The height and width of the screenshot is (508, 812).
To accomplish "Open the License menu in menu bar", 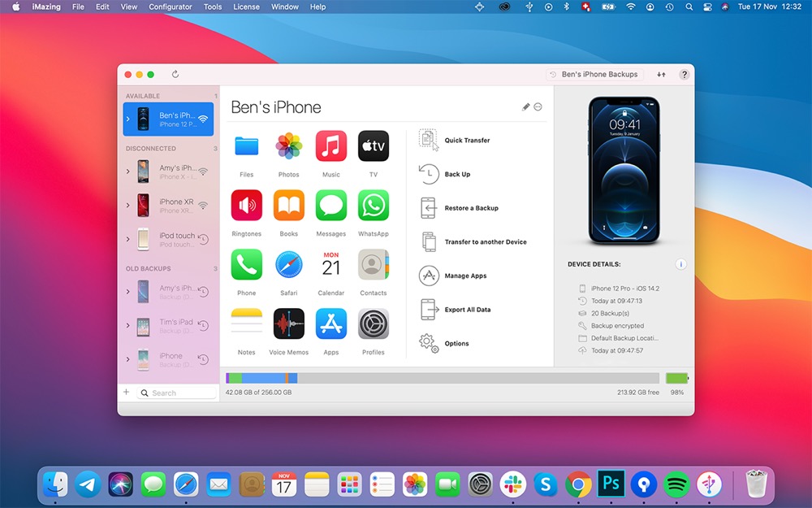I will pyautogui.click(x=246, y=7).
